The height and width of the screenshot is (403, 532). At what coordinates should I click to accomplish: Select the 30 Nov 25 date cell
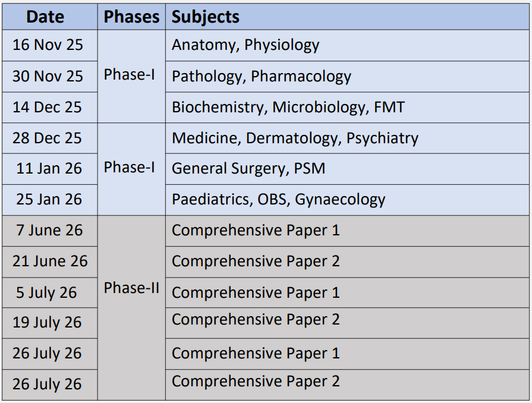[48, 76]
